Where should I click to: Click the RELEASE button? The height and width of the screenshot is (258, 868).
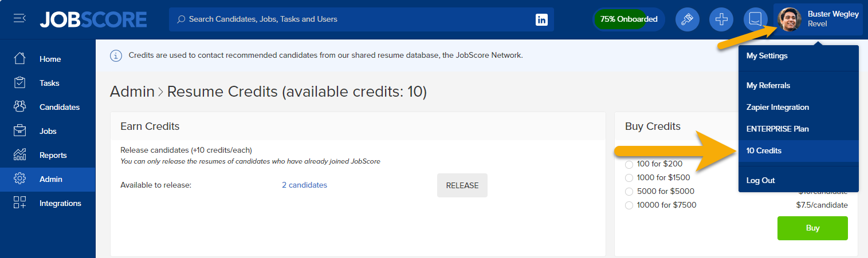(x=462, y=185)
